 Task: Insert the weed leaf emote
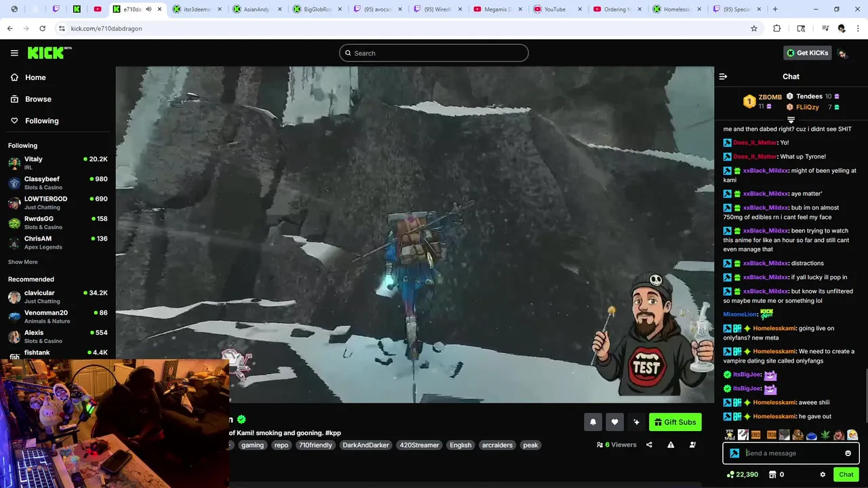click(x=825, y=435)
